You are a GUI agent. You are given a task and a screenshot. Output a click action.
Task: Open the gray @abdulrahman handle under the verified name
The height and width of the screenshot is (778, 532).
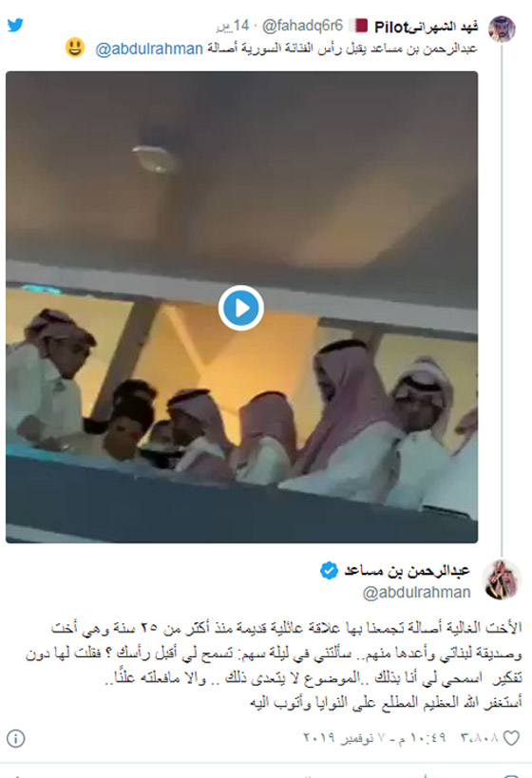point(416,593)
